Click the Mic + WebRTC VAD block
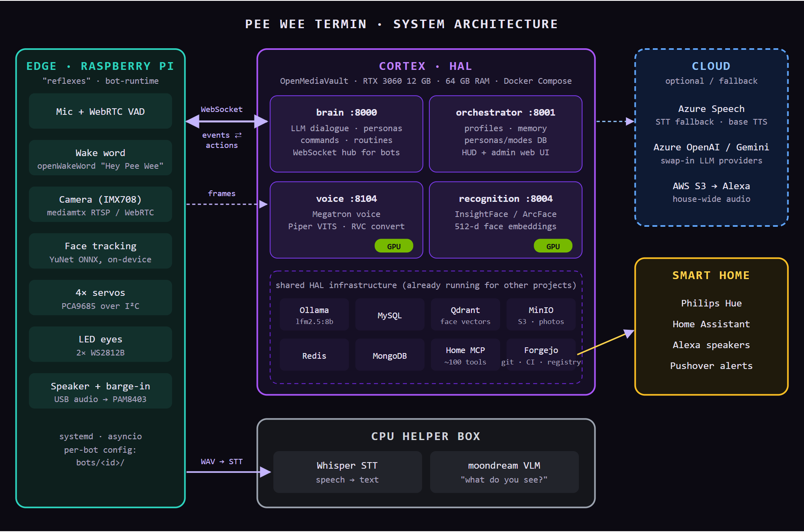 (100, 111)
